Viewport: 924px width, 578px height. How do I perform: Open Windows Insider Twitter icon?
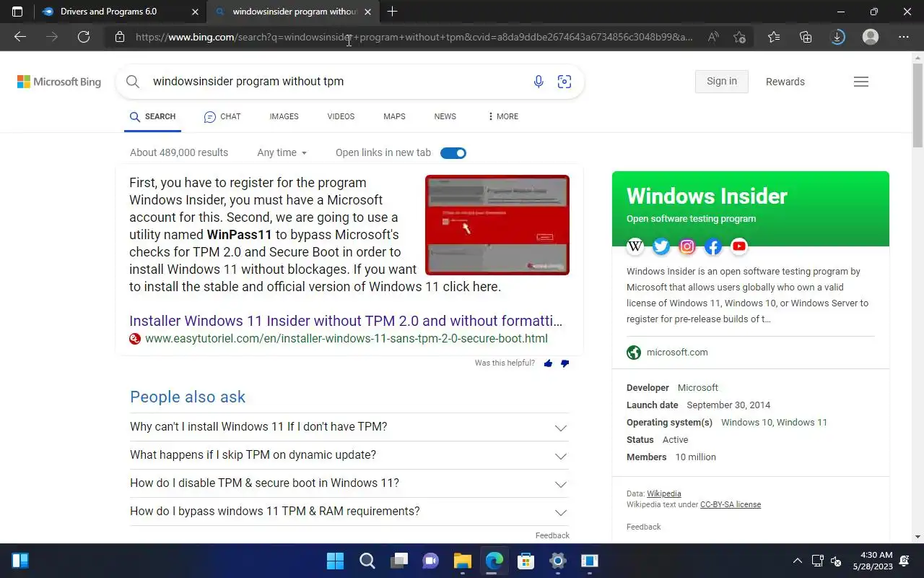661,246
